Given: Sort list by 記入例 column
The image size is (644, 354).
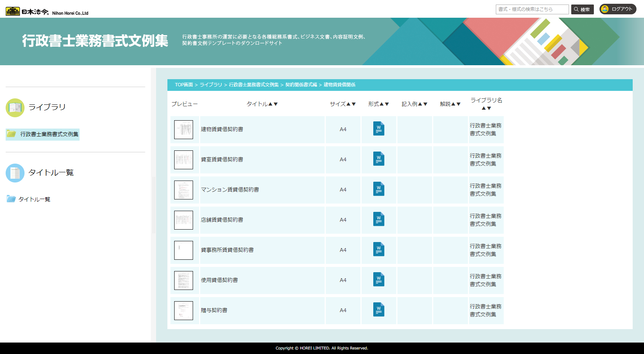Looking at the screenshot, I should (x=414, y=104).
